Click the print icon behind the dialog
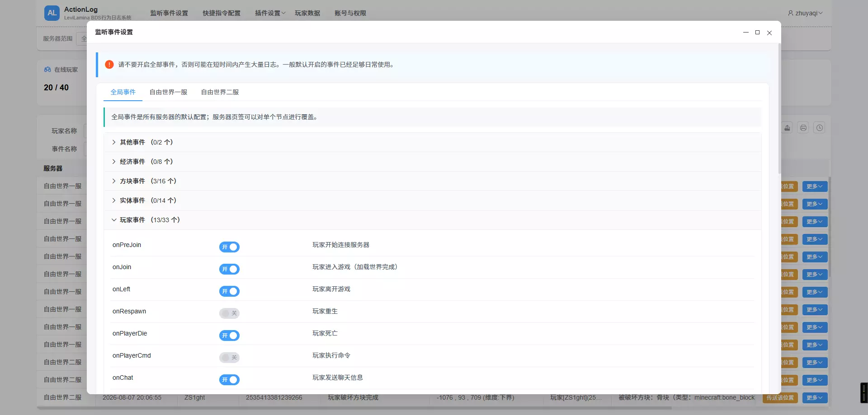Image resolution: width=868 pixels, height=415 pixels. pos(803,128)
